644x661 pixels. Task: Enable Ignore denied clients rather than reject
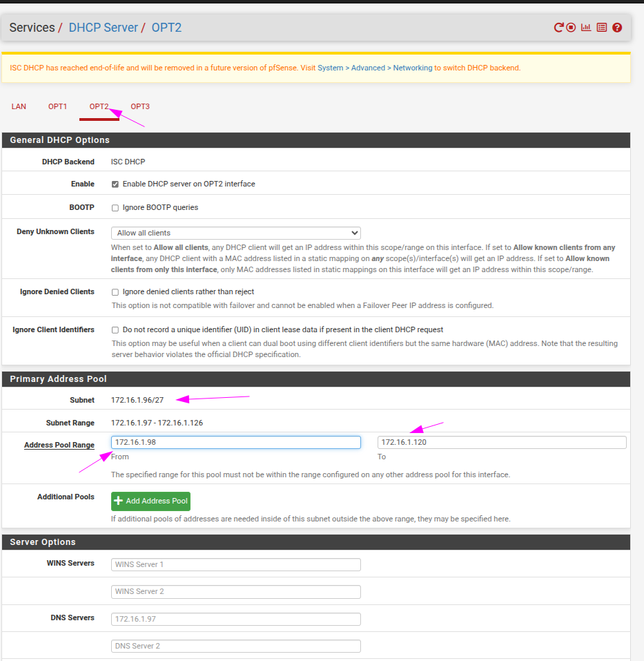[x=115, y=292]
